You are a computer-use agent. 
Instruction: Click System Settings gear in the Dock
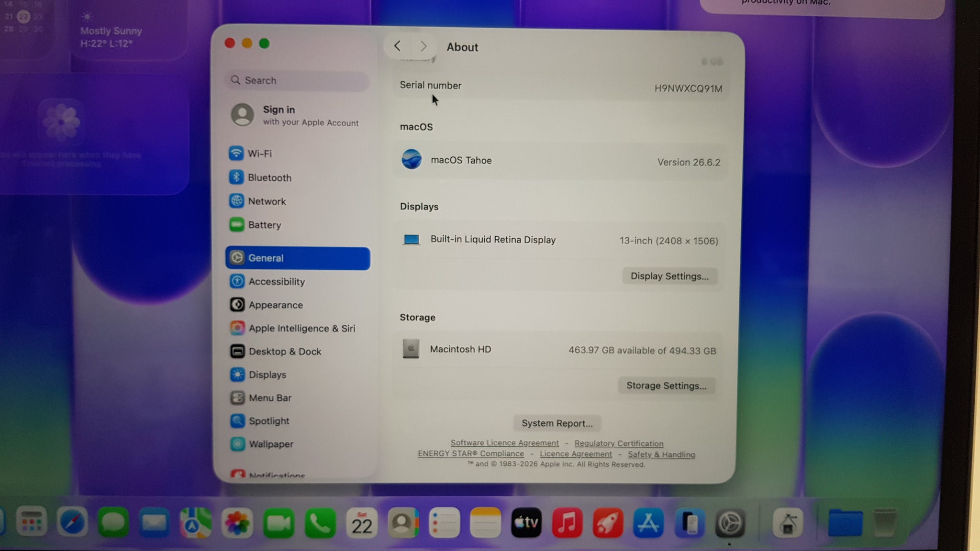[x=730, y=523]
